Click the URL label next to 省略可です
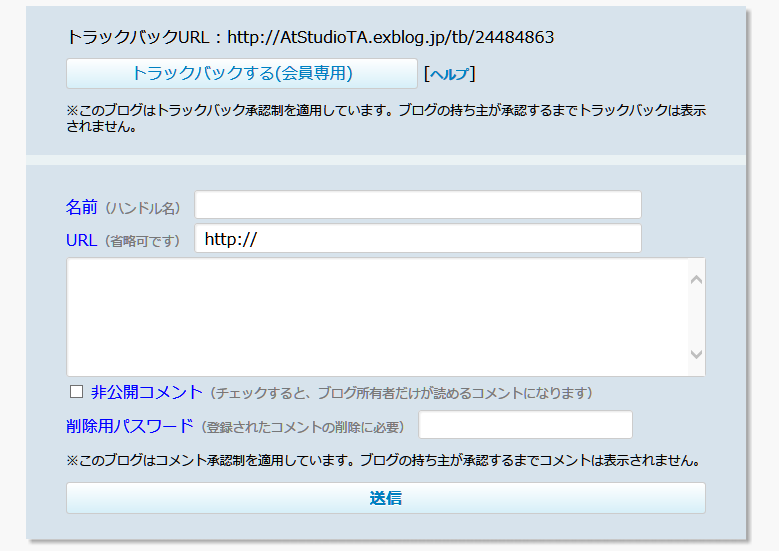 pos(81,240)
